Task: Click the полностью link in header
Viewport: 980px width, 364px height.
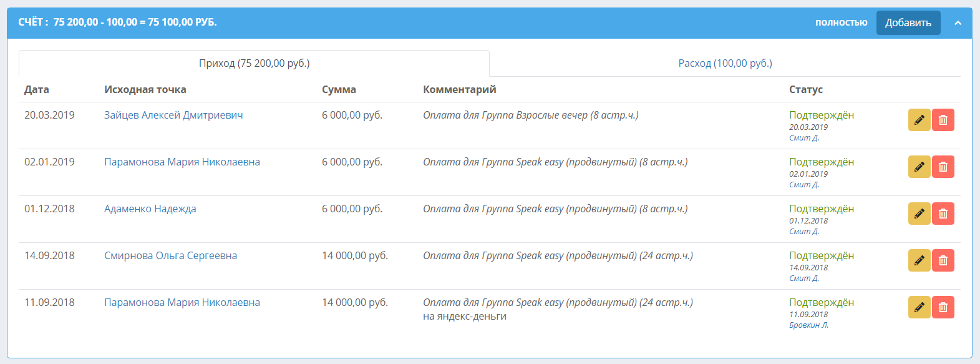Action: (841, 22)
